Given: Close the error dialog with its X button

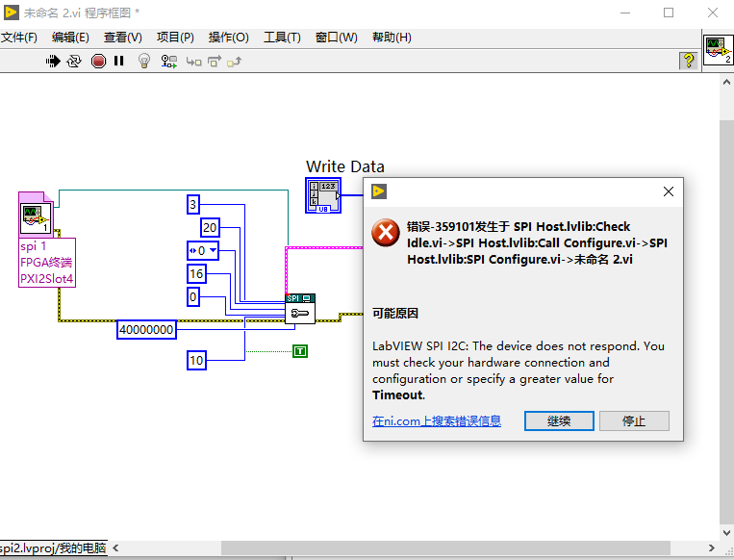Looking at the screenshot, I should coord(669,191).
